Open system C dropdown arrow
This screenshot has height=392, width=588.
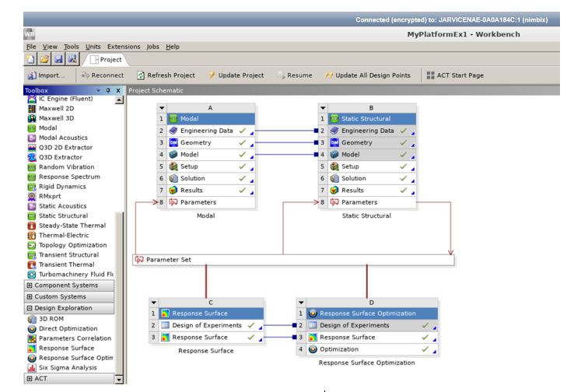(154, 303)
